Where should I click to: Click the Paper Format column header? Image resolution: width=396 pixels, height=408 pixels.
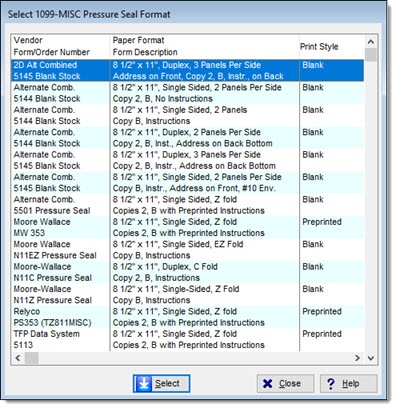click(x=138, y=40)
